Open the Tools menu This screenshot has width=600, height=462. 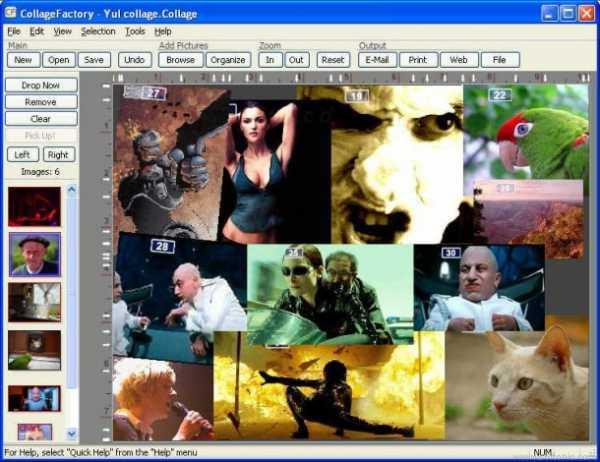(x=135, y=31)
